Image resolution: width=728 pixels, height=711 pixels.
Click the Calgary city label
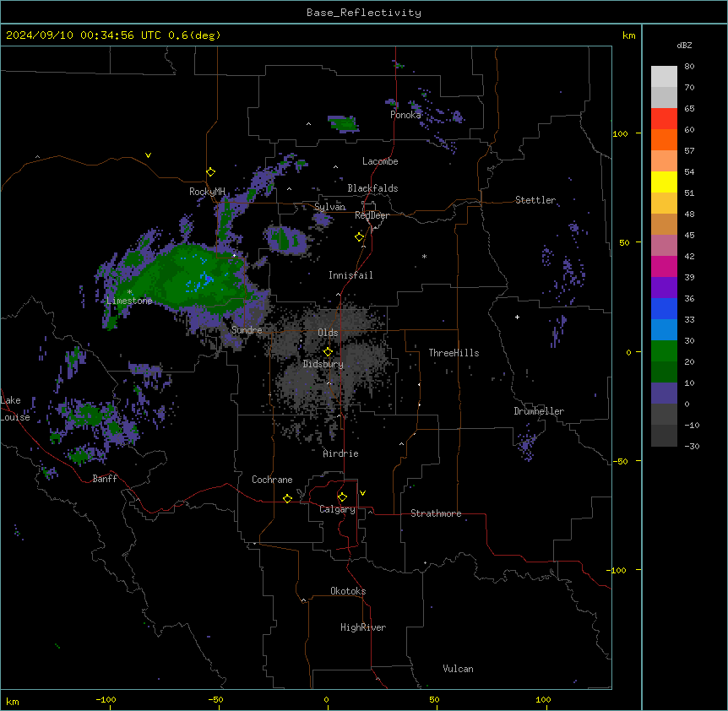click(x=337, y=509)
